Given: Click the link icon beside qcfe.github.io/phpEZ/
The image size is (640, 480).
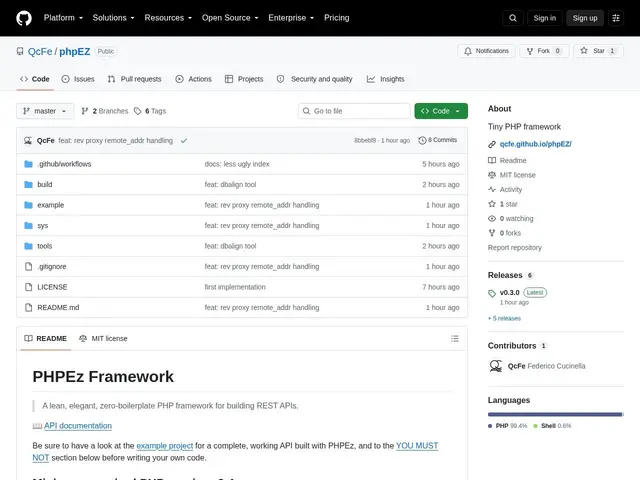Looking at the screenshot, I should (x=492, y=144).
